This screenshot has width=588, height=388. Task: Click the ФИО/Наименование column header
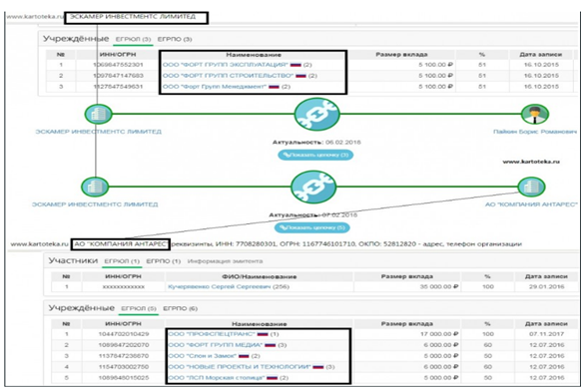(259, 276)
